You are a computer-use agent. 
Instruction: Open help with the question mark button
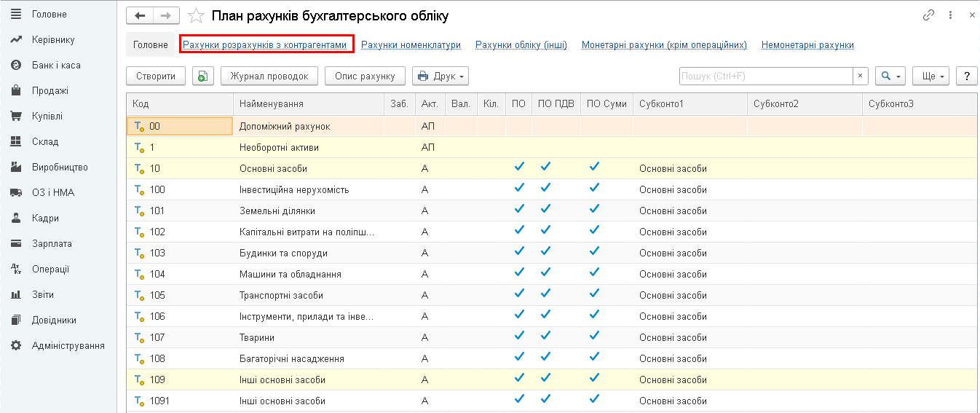coord(966,76)
